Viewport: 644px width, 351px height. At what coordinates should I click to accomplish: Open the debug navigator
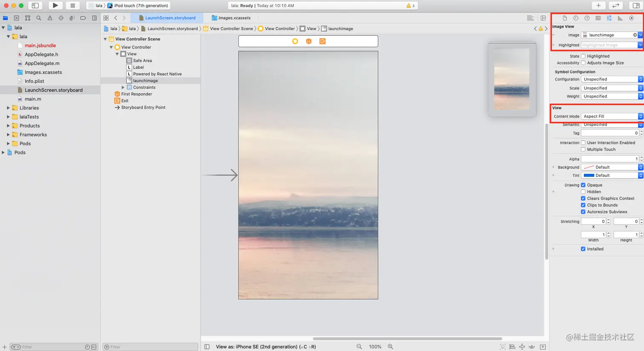(x=72, y=18)
